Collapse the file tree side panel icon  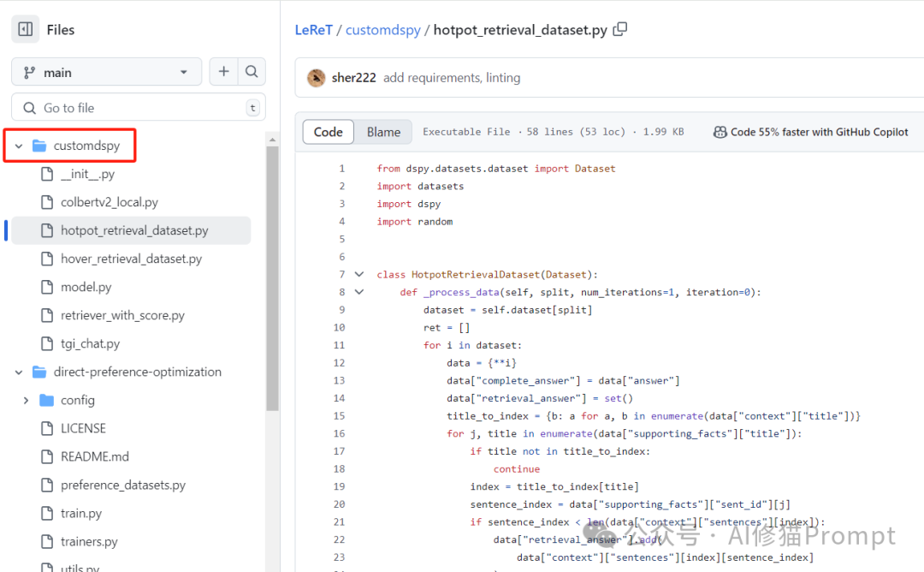[26, 29]
